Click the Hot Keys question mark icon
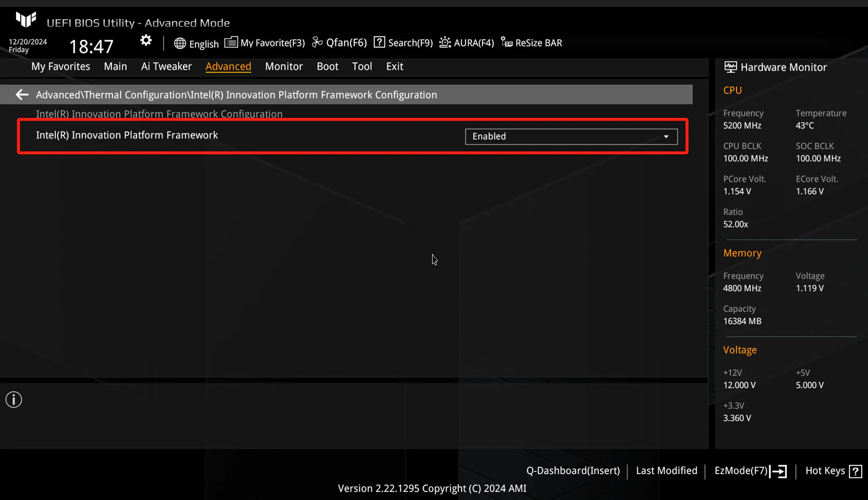The width and height of the screenshot is (868, 500). tap(855, 471)
